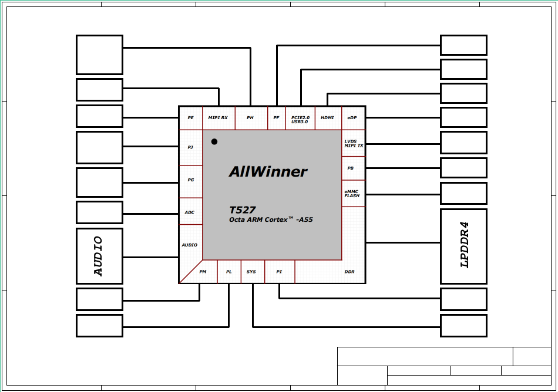The image size is (558, 392).
Task: Click the "PG" pin group label
Action: click(x=191, y=180)
